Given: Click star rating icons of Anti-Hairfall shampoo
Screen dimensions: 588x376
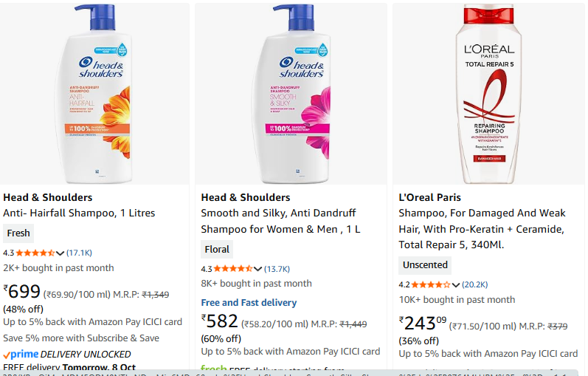Looking at the screenshot, I should pyautogui.click(x=35, y=253).
